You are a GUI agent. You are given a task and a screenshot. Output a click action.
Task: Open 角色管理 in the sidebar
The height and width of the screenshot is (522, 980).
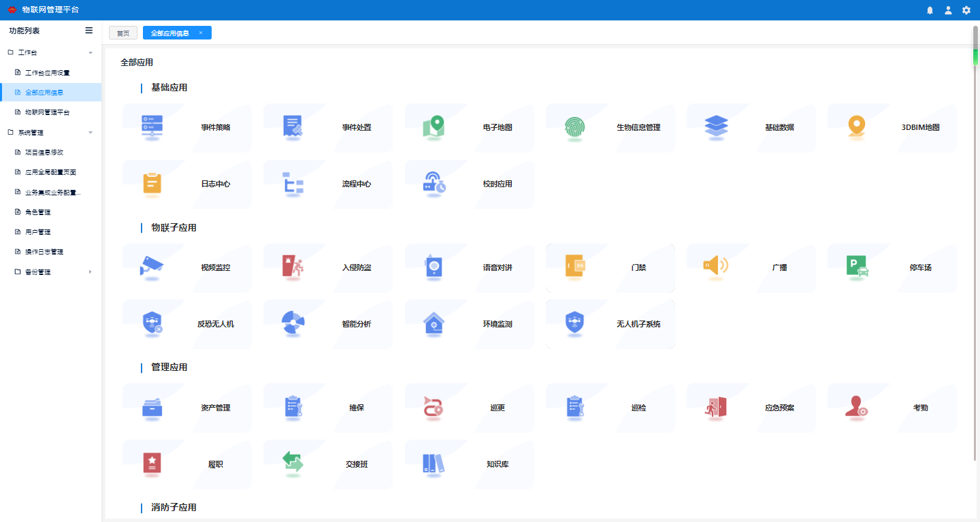tap(38, 212)
